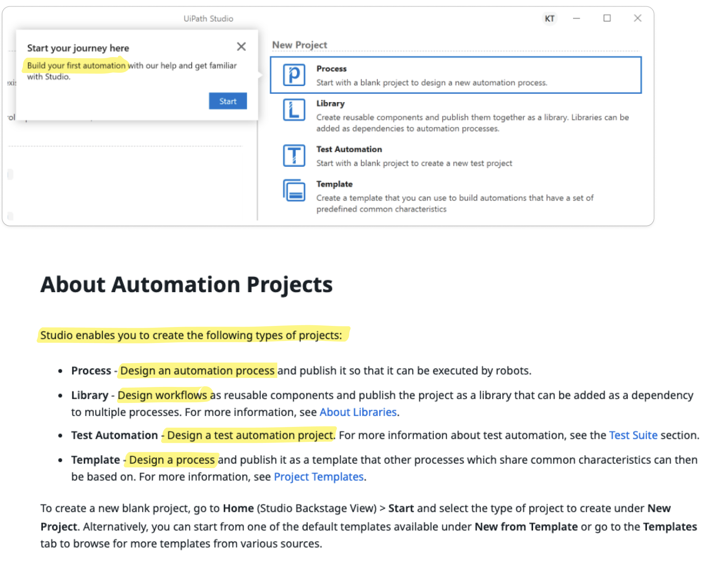Open the Project Templates link

[x=319, y=477]
